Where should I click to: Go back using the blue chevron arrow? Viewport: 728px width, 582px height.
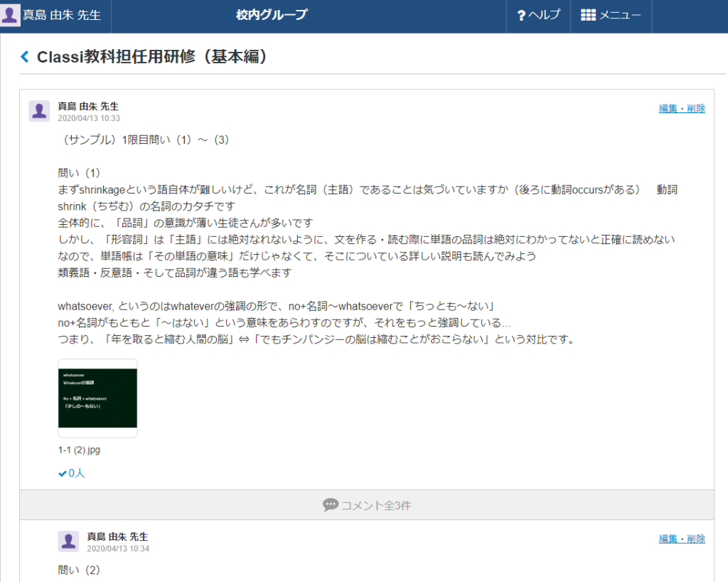point(25,57)
